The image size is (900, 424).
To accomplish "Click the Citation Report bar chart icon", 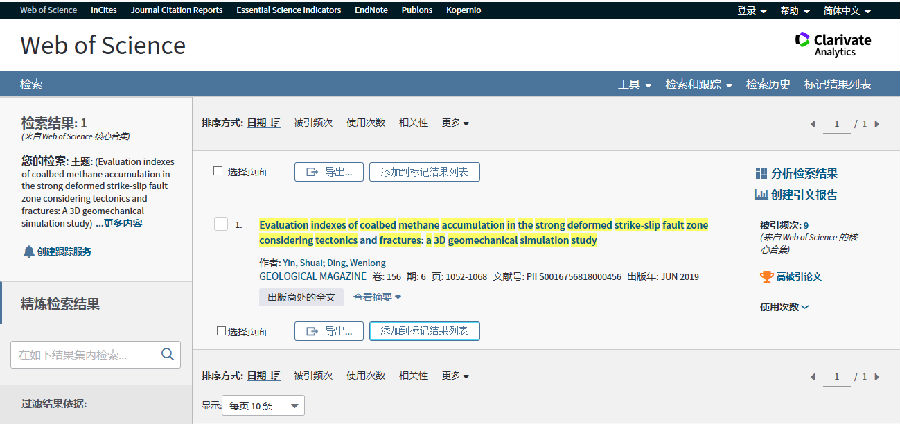I will pos(761,194).
